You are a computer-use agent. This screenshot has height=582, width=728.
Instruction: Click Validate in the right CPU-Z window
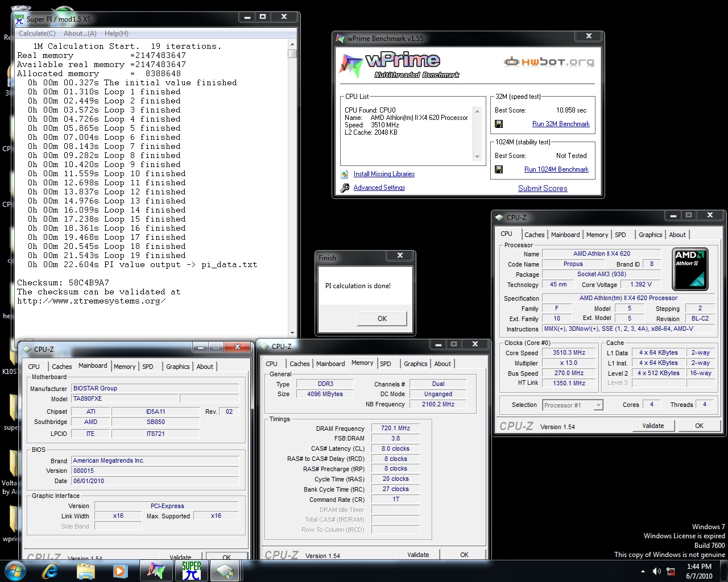(x=653, y=426)
